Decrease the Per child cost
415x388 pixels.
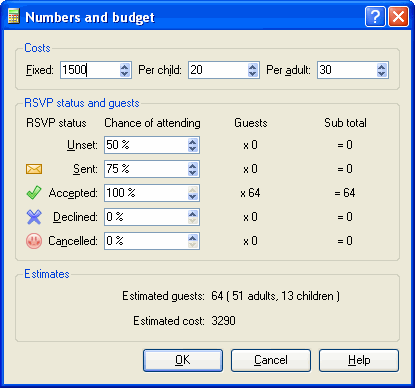pyautogui.click(x=253, y=74)
